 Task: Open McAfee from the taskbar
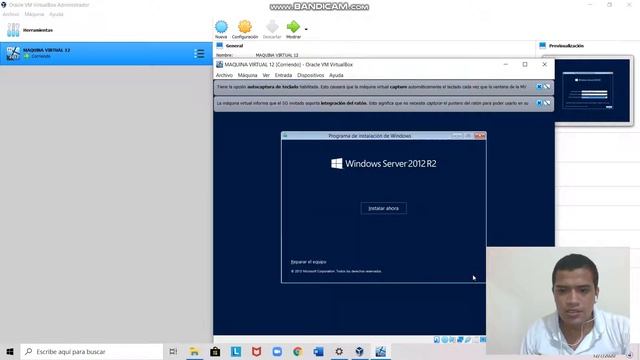256,351
